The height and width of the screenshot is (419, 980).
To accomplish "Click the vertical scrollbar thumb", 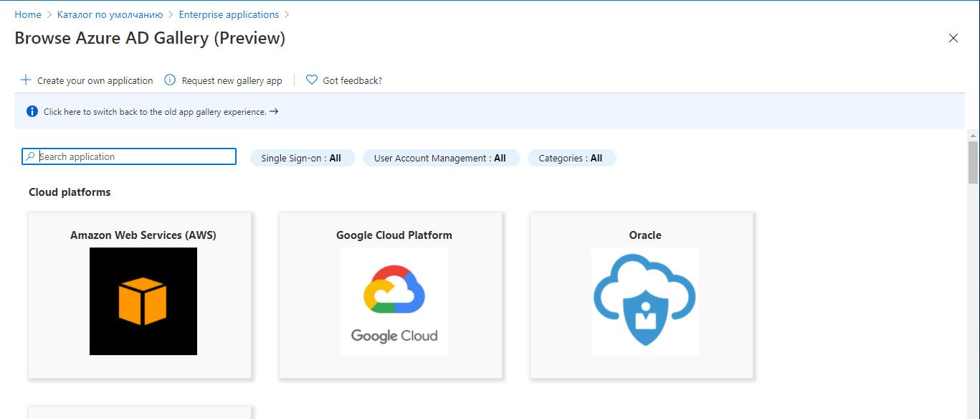I will pyautogui.click(x=973, y=164).
